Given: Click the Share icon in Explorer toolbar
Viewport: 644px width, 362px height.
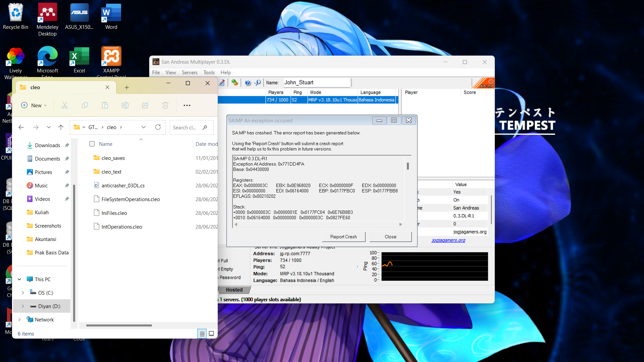Looking at the screenshot, I should tap(145, 105).
